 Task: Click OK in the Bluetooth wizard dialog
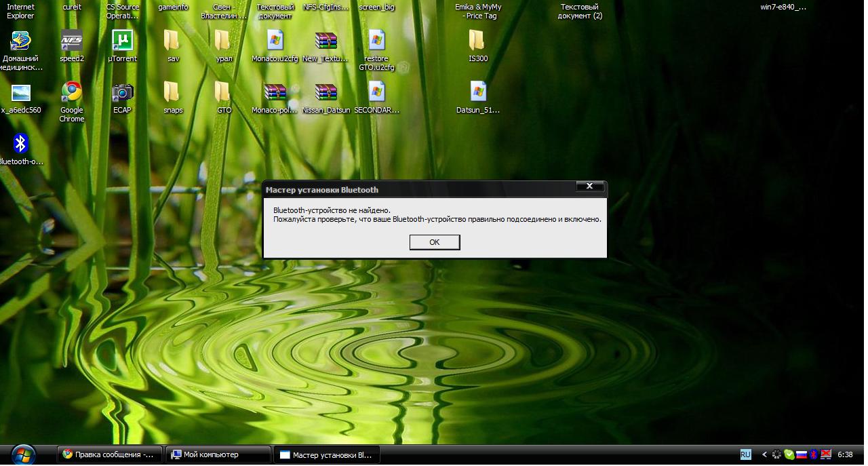(x=435, y=242)
